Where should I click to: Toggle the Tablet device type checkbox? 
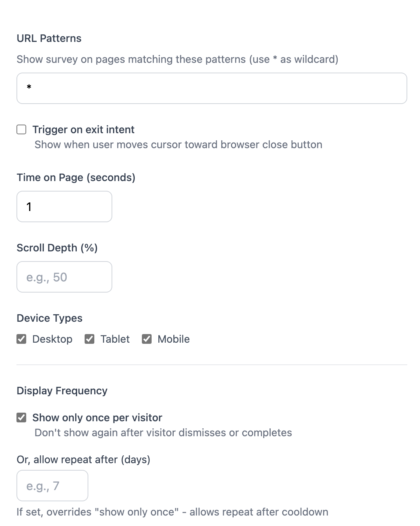click(x=89, y=339)
